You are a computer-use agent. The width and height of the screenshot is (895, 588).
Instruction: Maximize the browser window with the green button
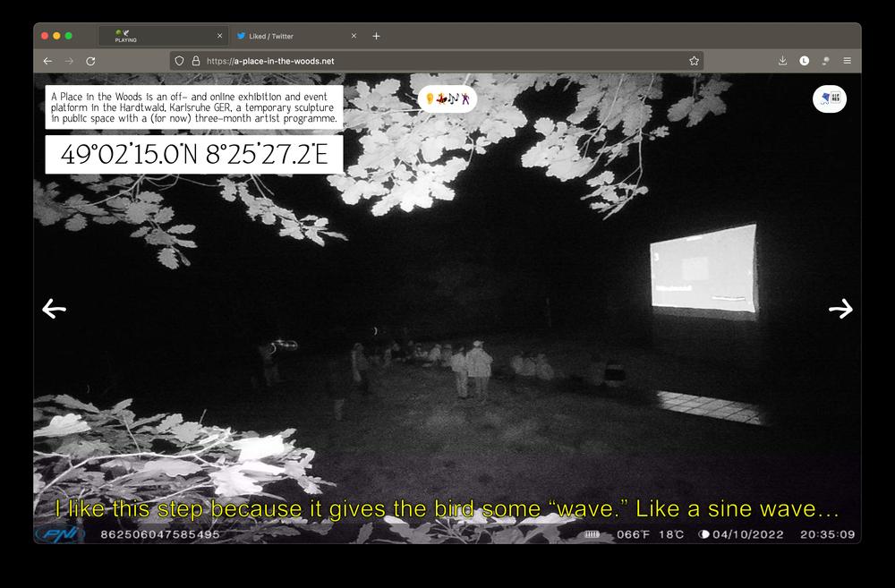tap(69, 36)
